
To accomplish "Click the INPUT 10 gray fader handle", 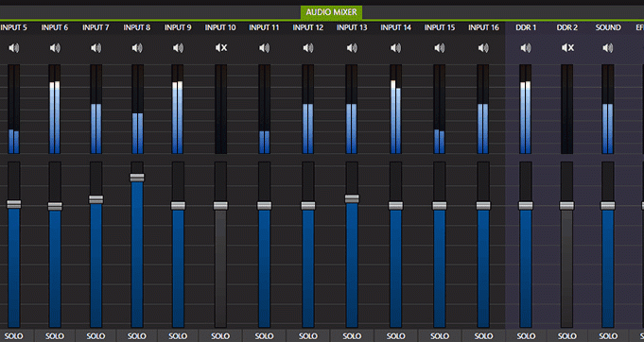I will click(220, 206).
